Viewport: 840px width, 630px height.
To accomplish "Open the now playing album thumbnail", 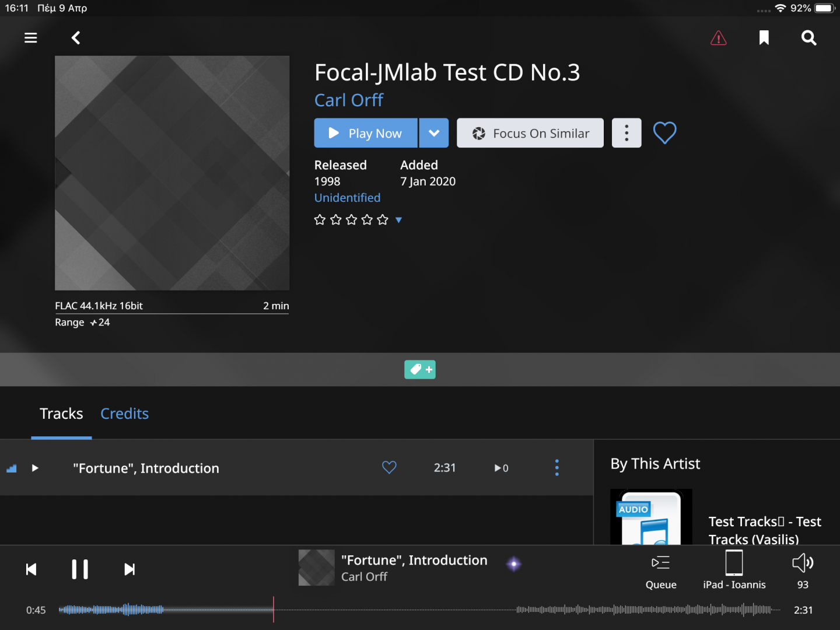I will [317, 568].
